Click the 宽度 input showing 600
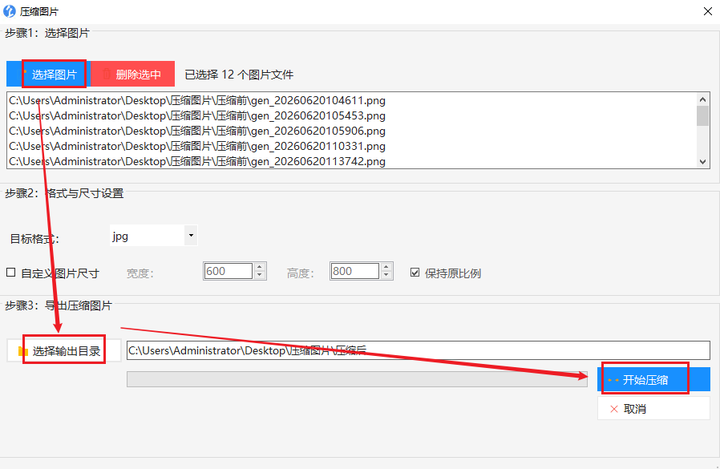 click(x=228, y=271)
